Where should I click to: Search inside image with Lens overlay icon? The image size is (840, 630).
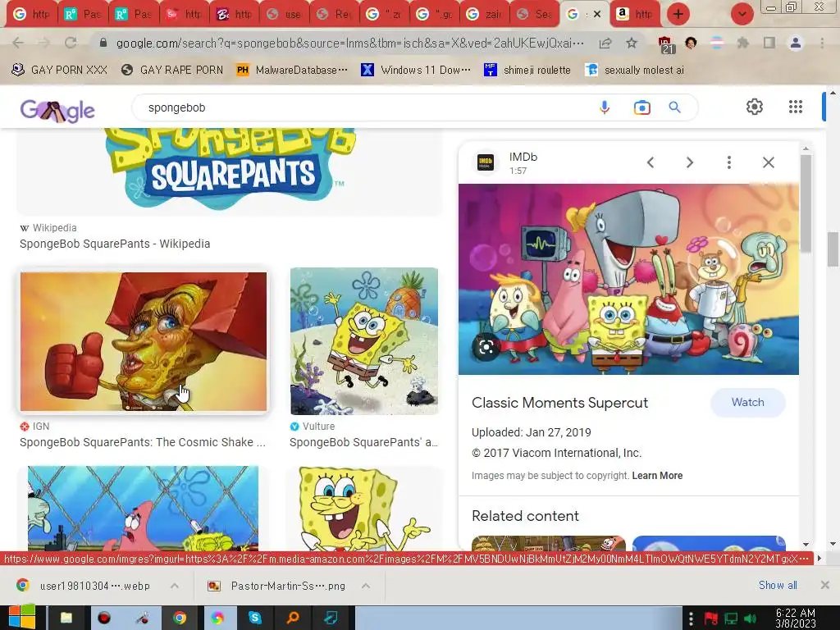(486, 347)
